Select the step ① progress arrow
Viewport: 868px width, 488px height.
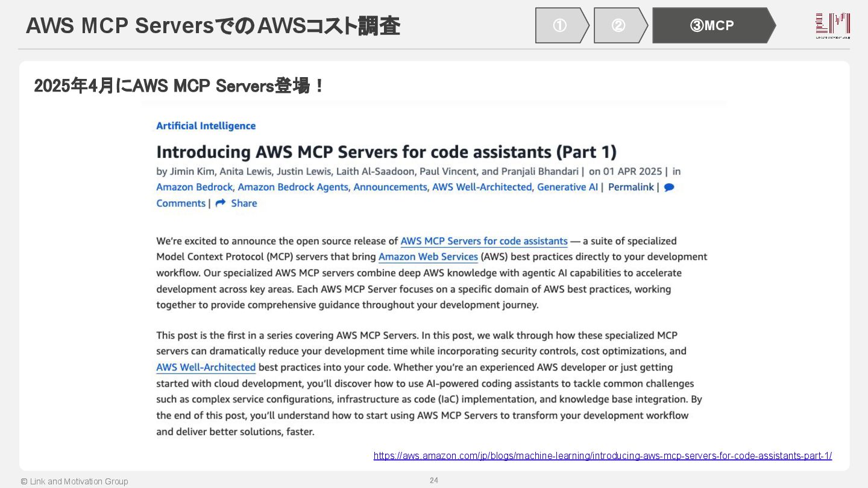(561, 25)
